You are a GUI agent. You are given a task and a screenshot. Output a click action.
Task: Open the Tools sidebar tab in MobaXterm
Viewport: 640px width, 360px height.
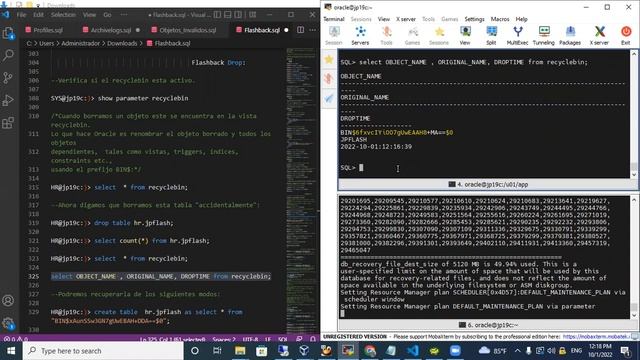click(329, 78)
